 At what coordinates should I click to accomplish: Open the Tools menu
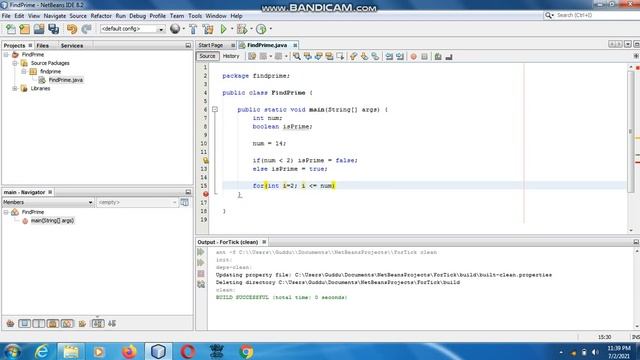(x=195, y=16)
